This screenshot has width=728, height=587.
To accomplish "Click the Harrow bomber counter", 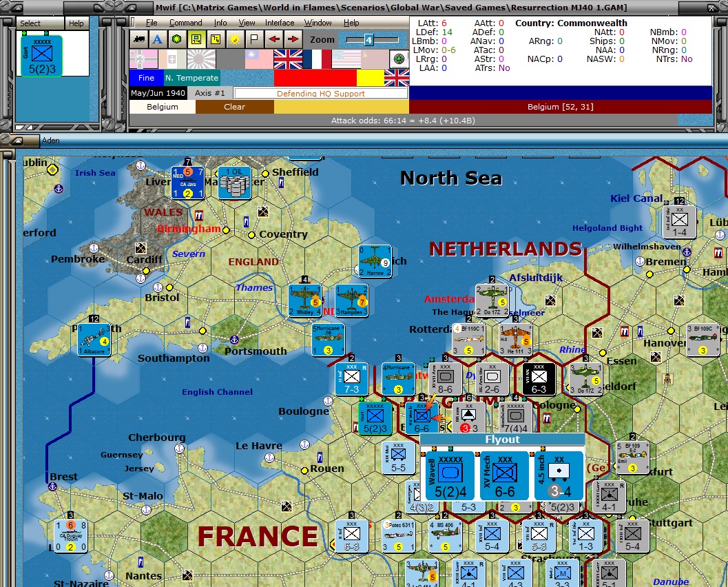I will [375, 261].
